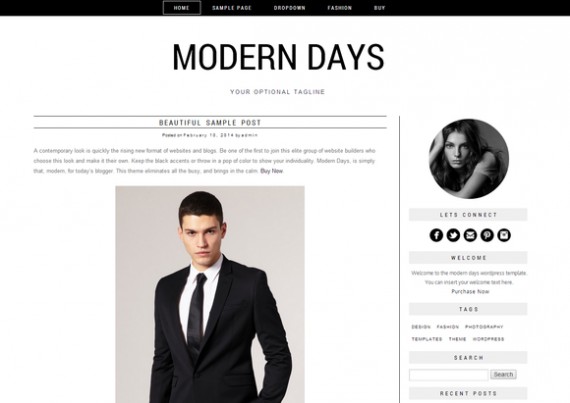Select the Photography tag
Image resolution: width=570 pixels, height=403 pixels.
coord(484,327)
